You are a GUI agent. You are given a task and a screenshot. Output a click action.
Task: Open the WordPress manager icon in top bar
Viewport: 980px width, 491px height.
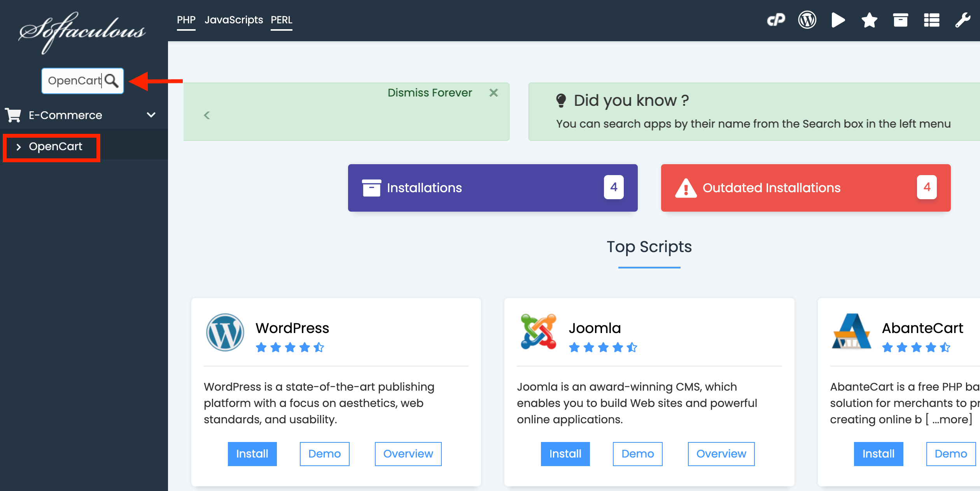coord(807,20)
